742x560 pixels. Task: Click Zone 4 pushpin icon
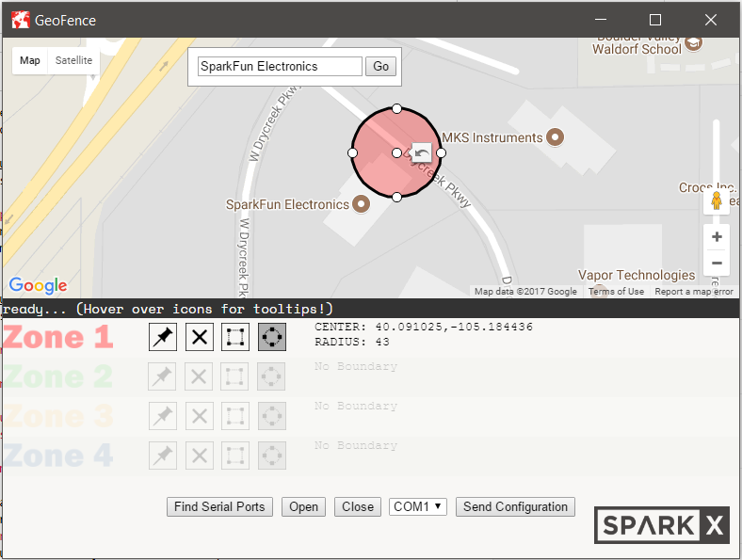(163, 456)
